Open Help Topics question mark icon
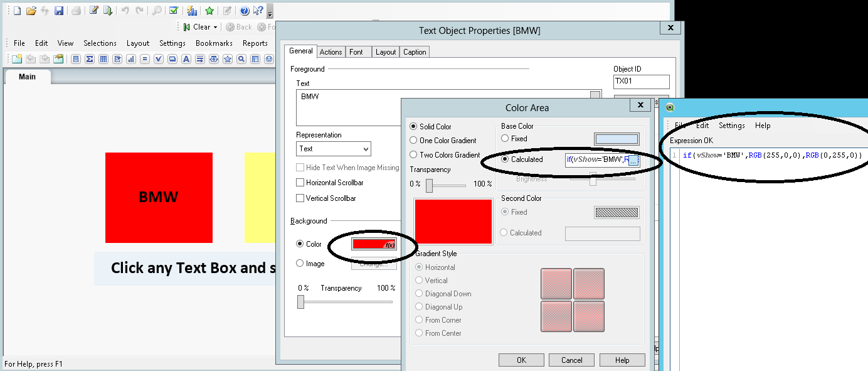This screenshot has height=371, width=868. click(245, 11)
